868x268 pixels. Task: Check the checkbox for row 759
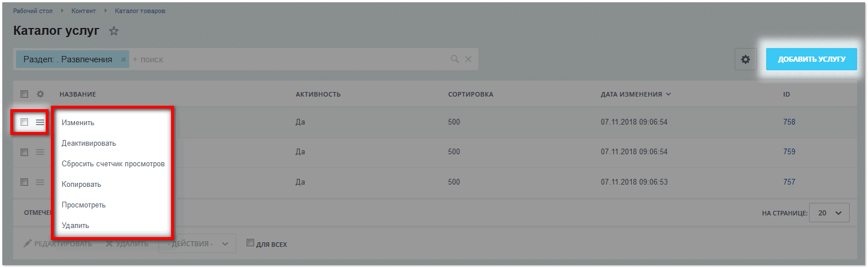[24, 152]
